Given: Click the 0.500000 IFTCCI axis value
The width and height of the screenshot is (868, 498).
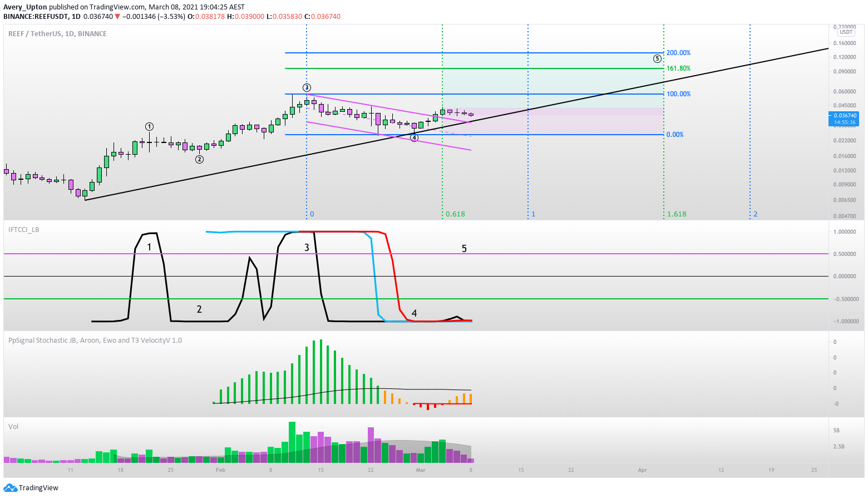Looking at the screenshot, I should 845,254.
